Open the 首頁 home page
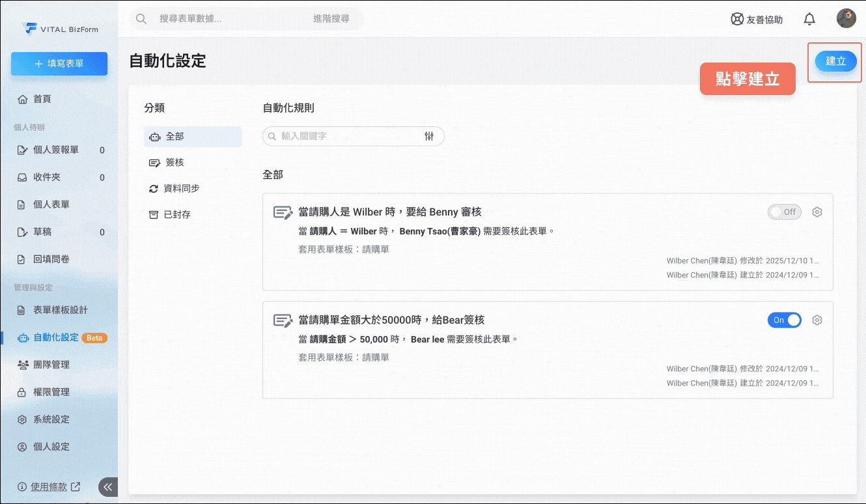 coord(42,98)
